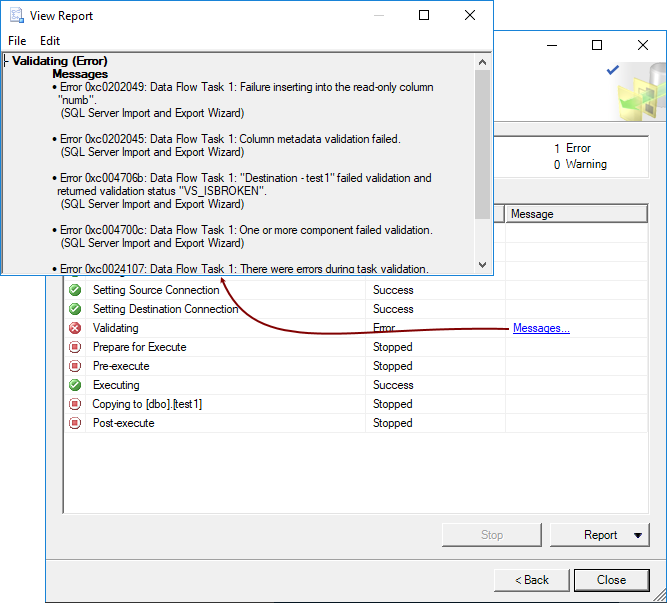This screenshot has height=603, width=667.
Task: Click the Error 0xc0202045 message line
Action: click(226, 139)
